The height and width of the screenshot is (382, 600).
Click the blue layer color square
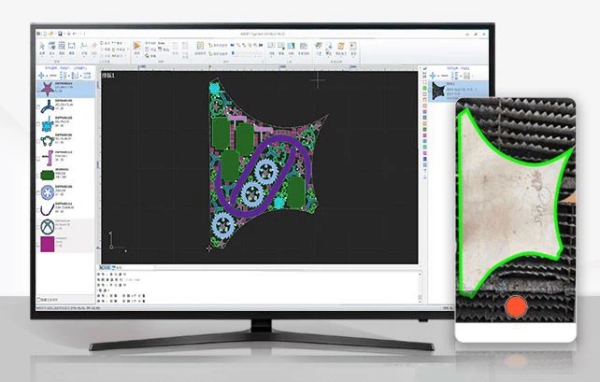[425, 159]
